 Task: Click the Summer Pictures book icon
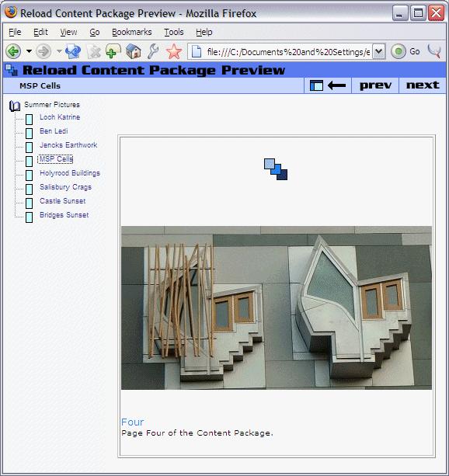pos(15,106)
